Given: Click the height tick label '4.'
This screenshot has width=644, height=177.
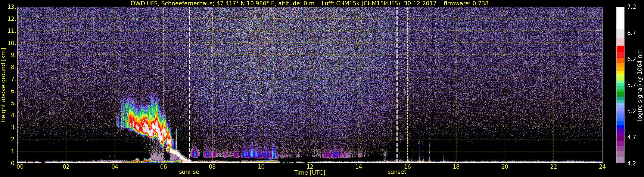Looking at the screenshot, I should [x=13, y=115].
